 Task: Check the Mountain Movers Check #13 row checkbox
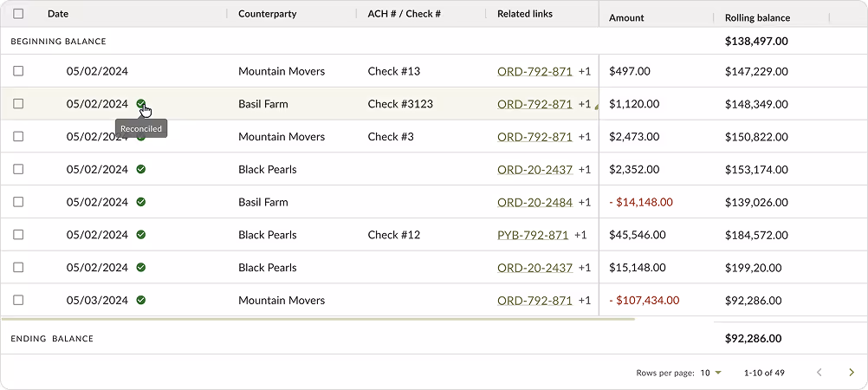coord(18,71)
